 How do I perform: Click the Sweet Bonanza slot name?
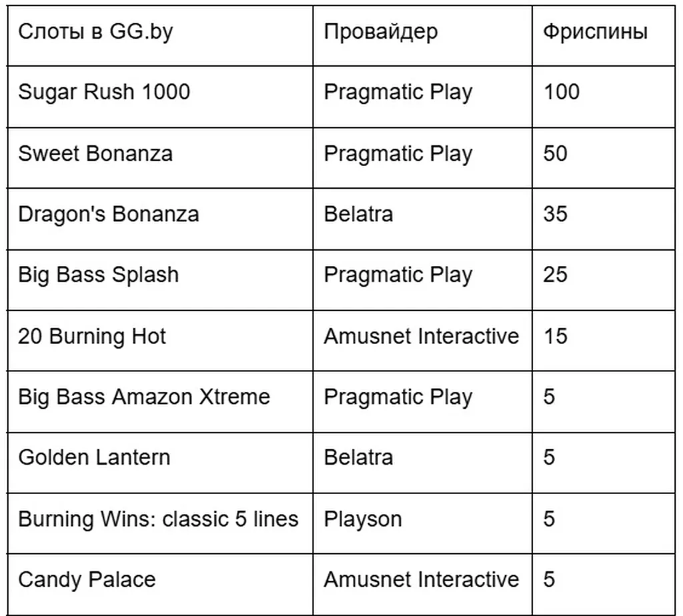95,153
